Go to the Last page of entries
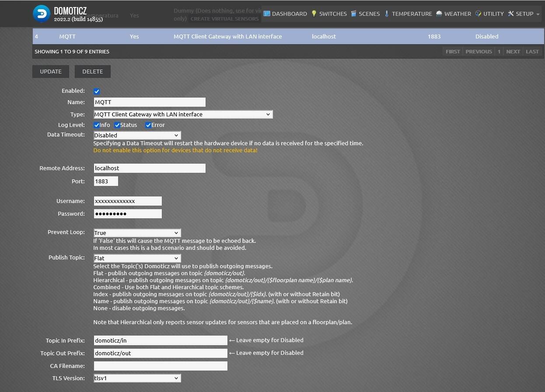The width and height of the screenshot is (545, 392). click(532, 52)
